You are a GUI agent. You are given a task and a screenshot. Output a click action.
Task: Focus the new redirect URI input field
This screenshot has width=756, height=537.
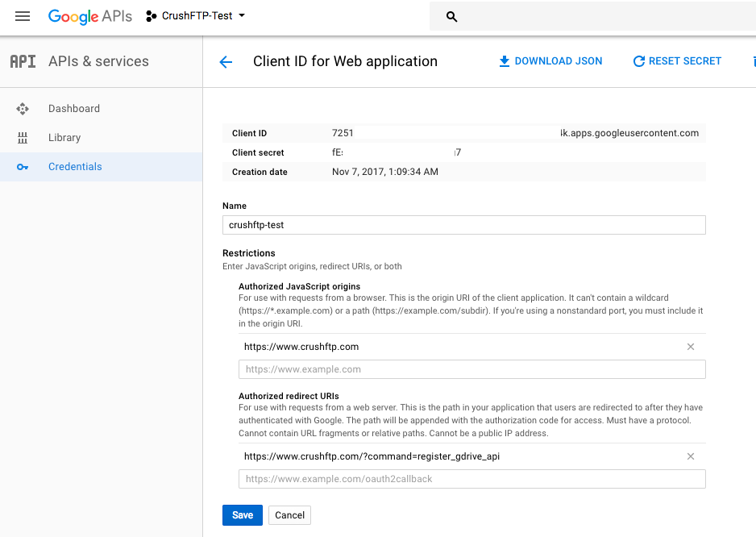472,479
